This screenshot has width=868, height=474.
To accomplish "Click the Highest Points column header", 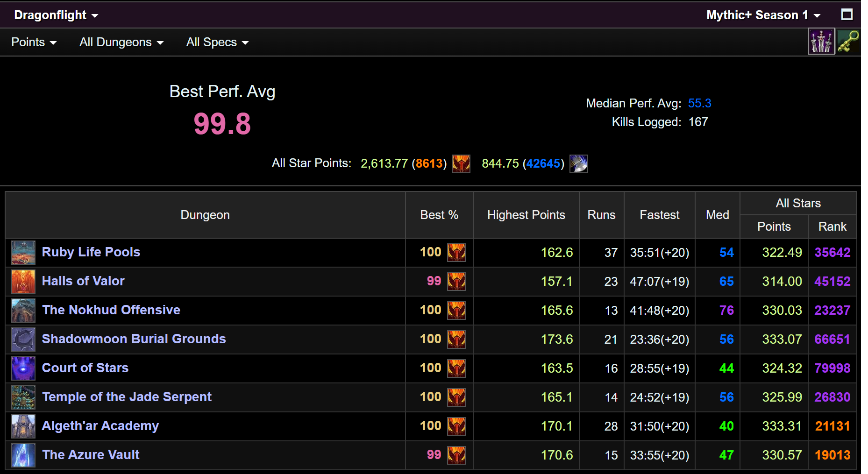I will click(x=526, y=215).
